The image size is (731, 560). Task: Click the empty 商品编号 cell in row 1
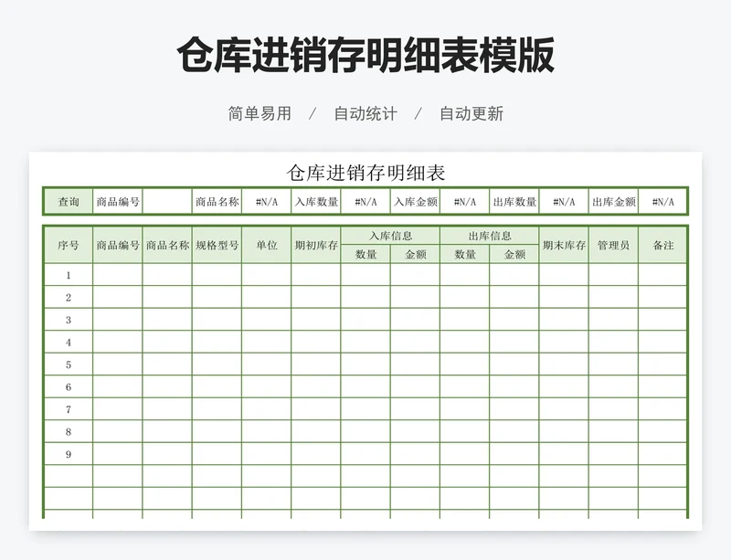tap(118, 275)
